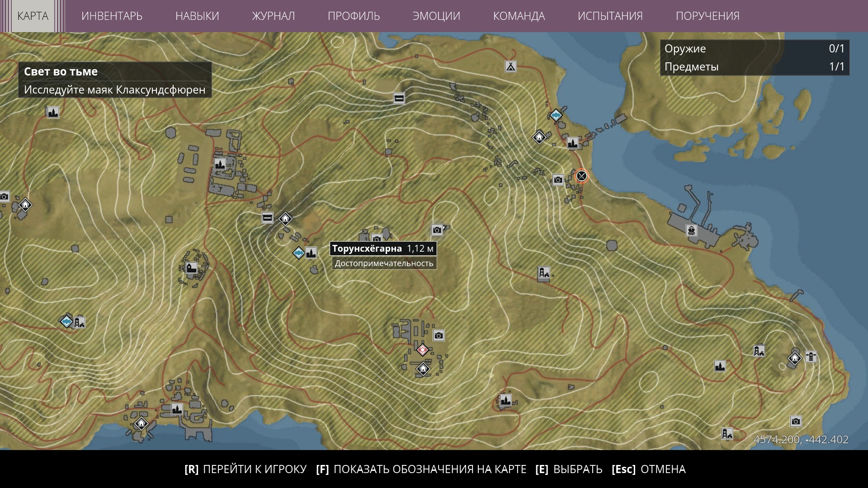Switch to the НАВЫКИ tab

[x=197, y=16]
